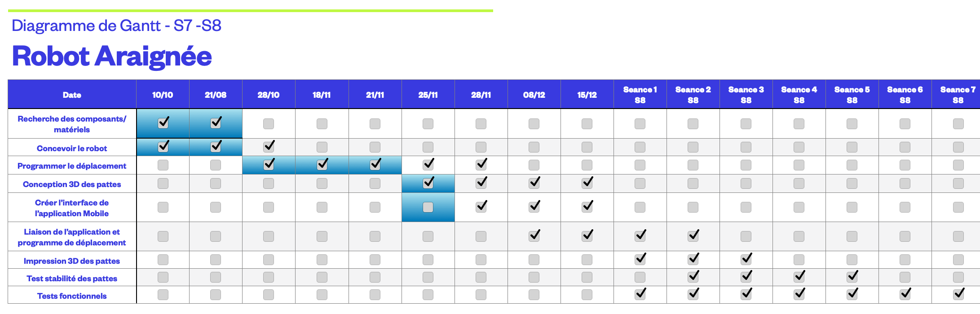980x314 pixels.
Task: Uncheck 28/11 box for Programmer le déplacement
Action: click(x=481, y=165)
